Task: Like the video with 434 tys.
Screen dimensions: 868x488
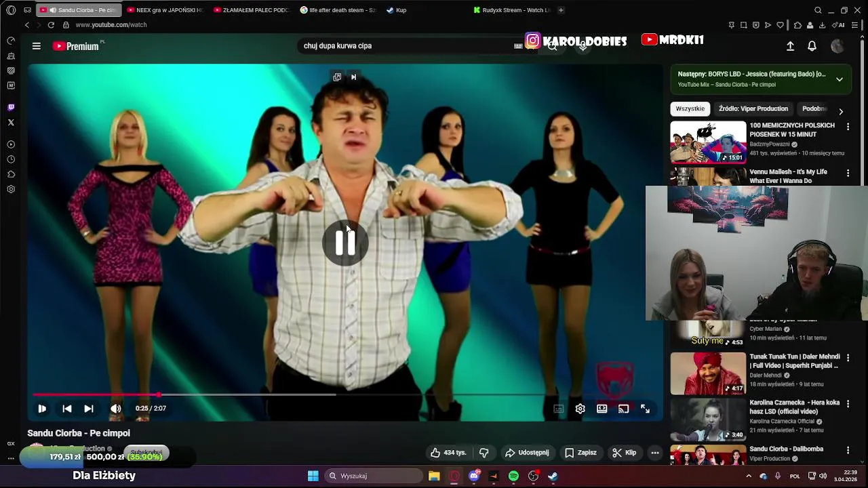Action: click(449, 453)
